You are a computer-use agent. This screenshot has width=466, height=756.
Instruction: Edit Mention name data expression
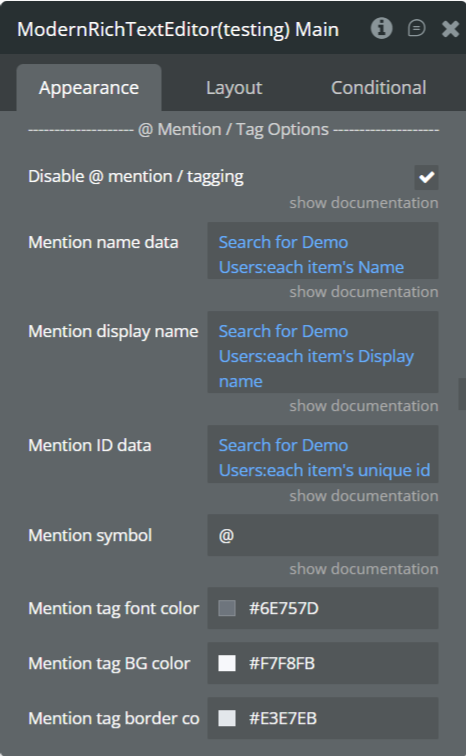click(x=323, y=251)
